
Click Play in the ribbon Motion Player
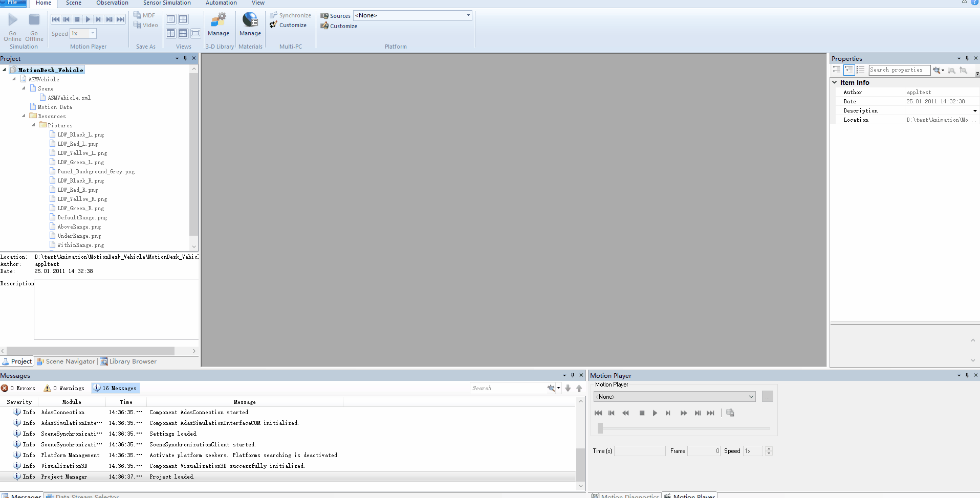pyautogui.click(x=88, y=19)
